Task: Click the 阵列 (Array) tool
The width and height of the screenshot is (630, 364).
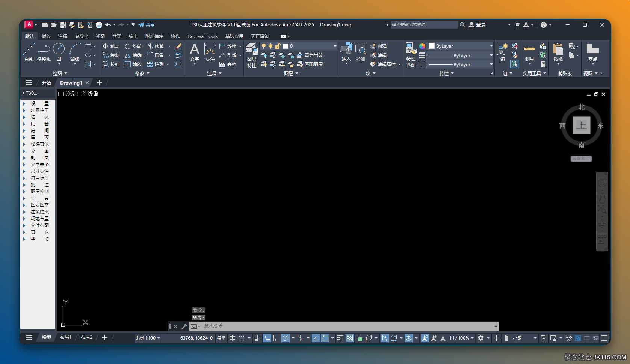Action: pos(156,64)
